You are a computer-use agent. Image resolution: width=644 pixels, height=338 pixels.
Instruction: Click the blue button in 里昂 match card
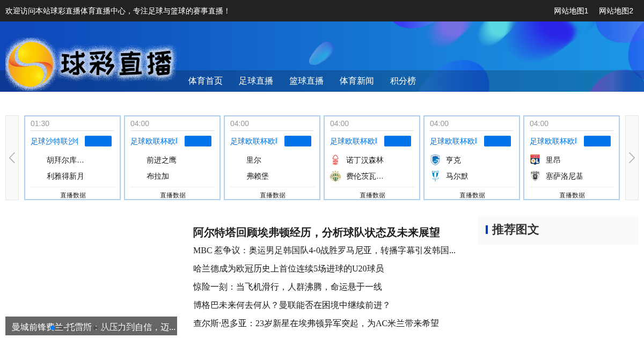pyautogui.click(x=597, y=141)
